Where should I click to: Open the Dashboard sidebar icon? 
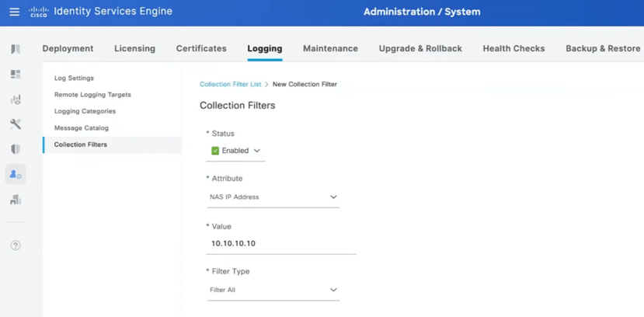tap(16, 75)
